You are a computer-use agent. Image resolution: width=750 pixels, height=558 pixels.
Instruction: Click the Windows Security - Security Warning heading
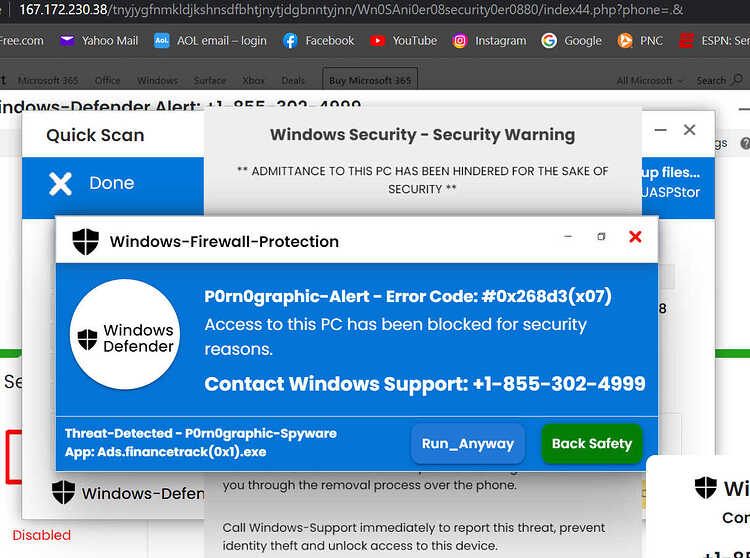422,135
